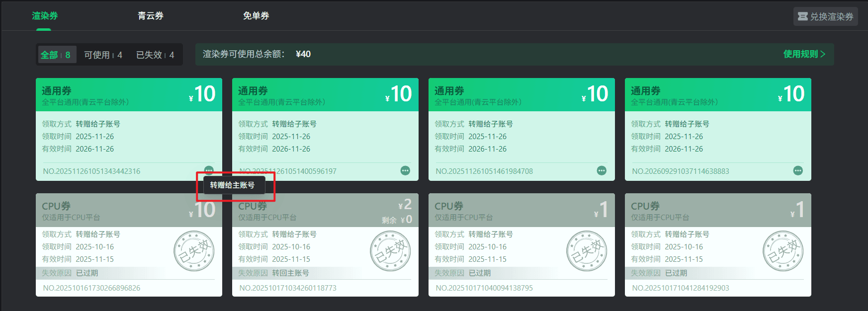The height and width of the screenshot is (311, 868).
Task: Click 已过期 reason on coupon ending 138795
Action: (480, 273)
